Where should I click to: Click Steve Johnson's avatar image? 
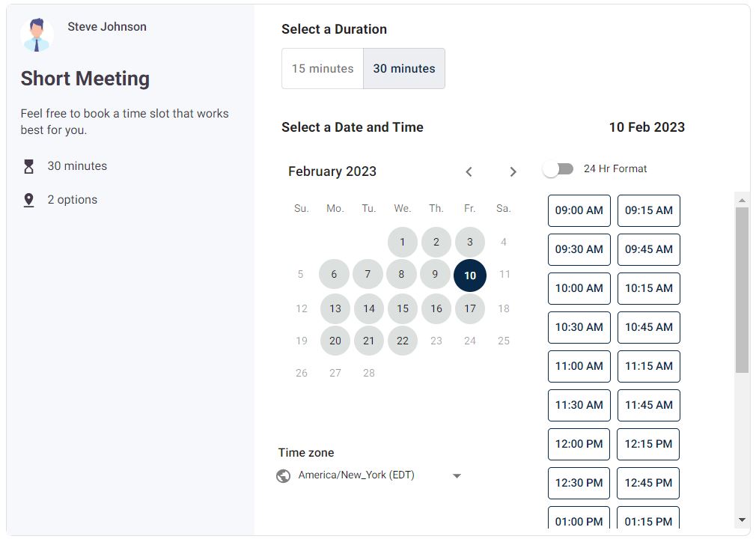(x=37, y=34)
